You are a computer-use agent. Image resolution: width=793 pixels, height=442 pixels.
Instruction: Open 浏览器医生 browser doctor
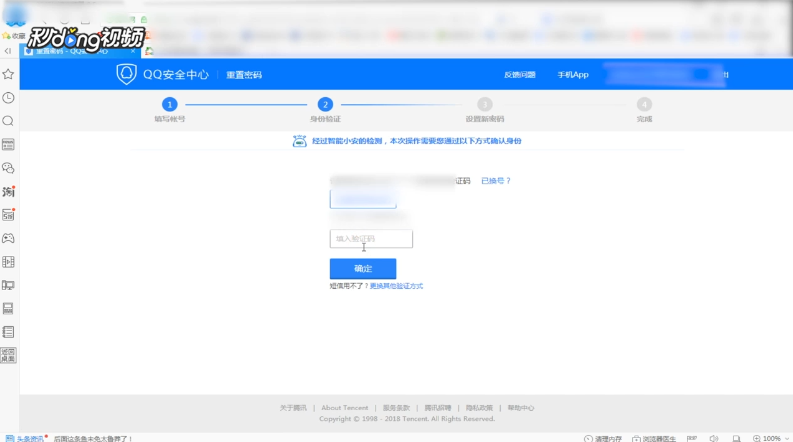653,438
